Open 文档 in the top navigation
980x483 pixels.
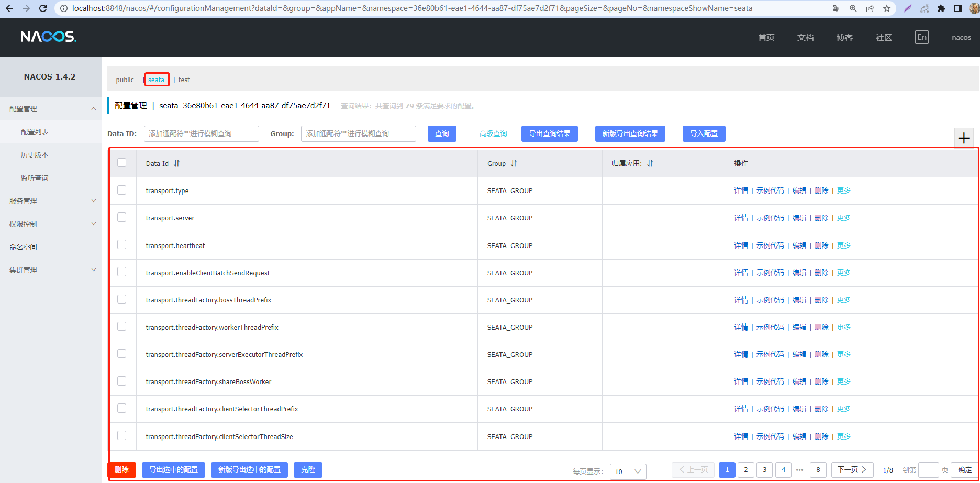[806, 37]
